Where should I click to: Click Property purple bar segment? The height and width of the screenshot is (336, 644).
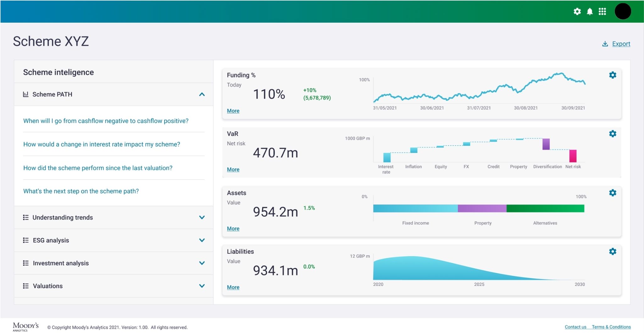click(482, 208)
